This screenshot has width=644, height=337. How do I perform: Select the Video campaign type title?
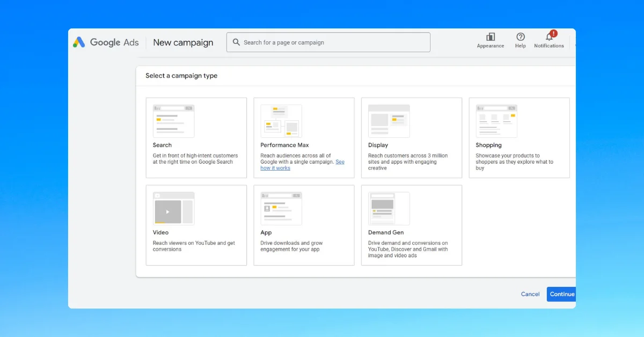pyautogui.click(x=160, y=232)
